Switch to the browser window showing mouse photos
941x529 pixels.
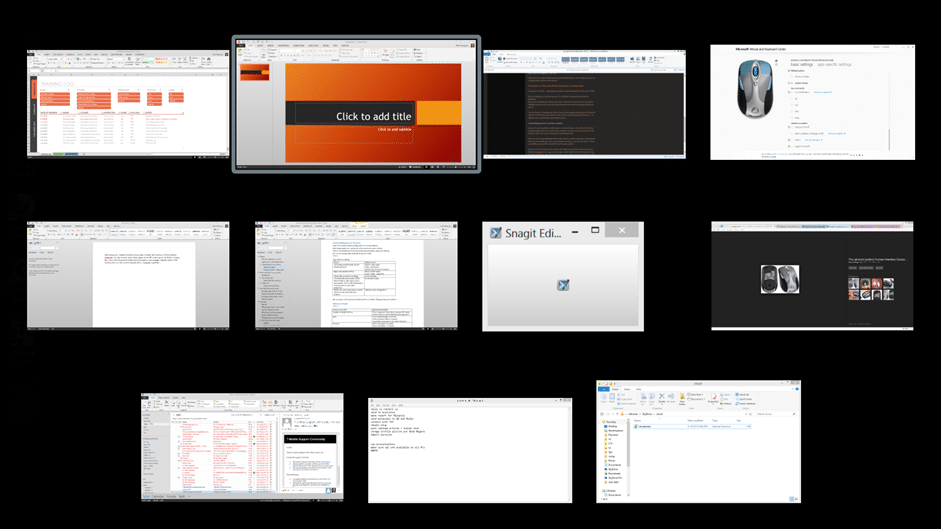tap(811, 275)
